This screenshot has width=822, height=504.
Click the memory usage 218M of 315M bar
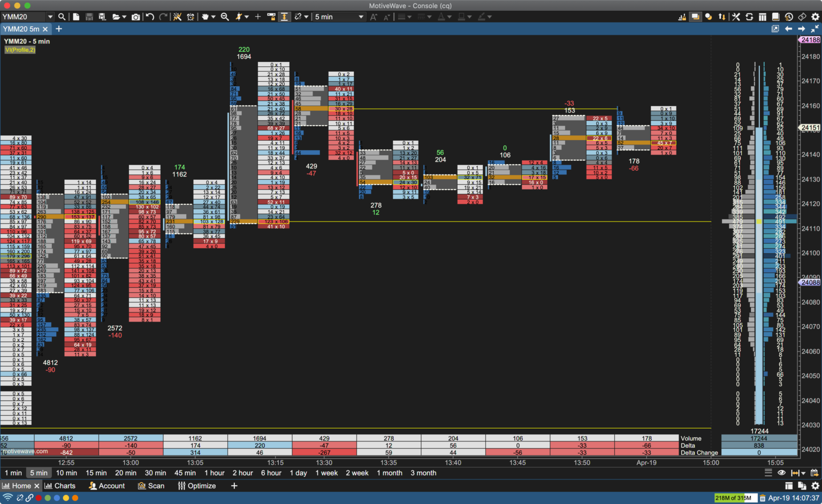pyautogui.click(x=735, y=498)
